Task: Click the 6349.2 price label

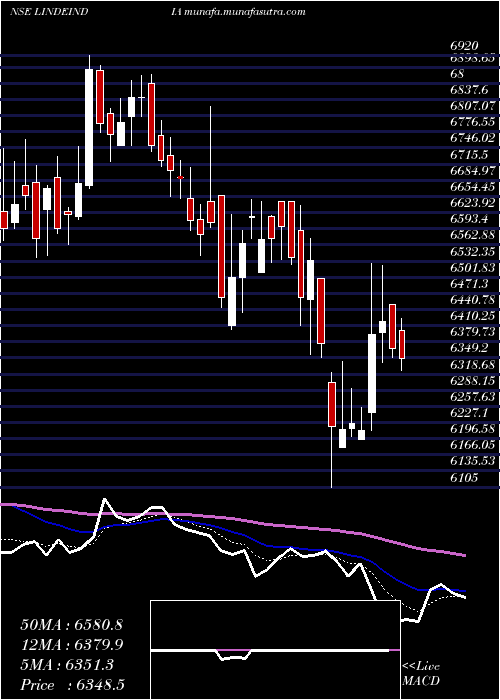Action: [469, 347]
